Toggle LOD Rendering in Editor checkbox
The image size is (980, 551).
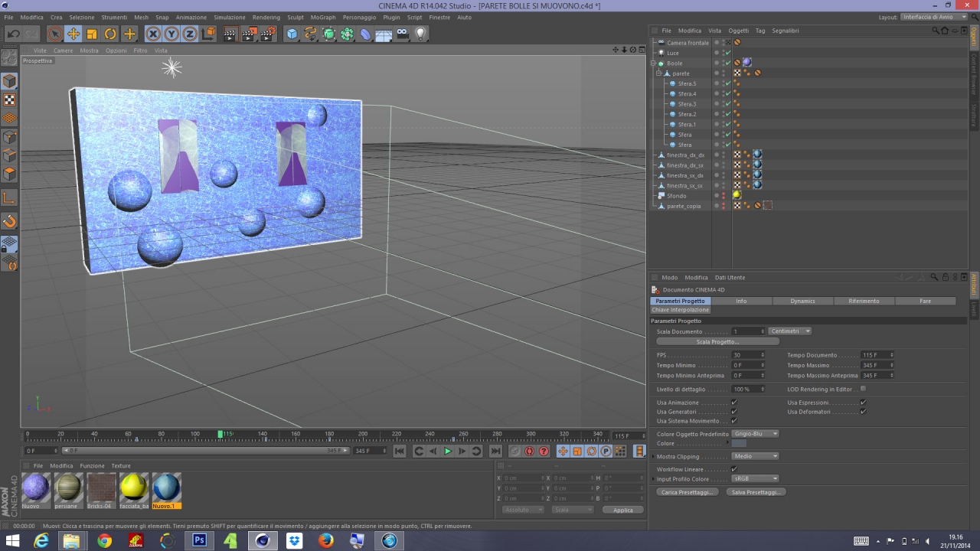coord(863,389)
